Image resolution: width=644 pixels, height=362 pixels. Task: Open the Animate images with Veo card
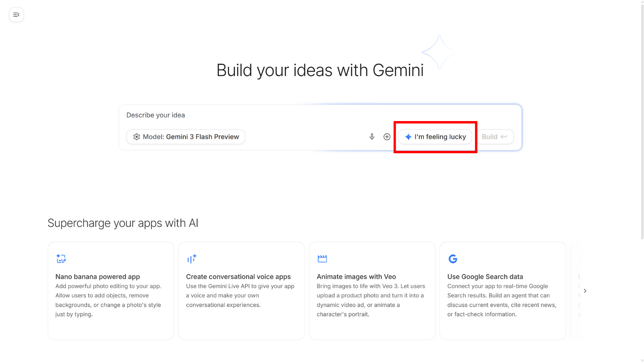(372, 290)
